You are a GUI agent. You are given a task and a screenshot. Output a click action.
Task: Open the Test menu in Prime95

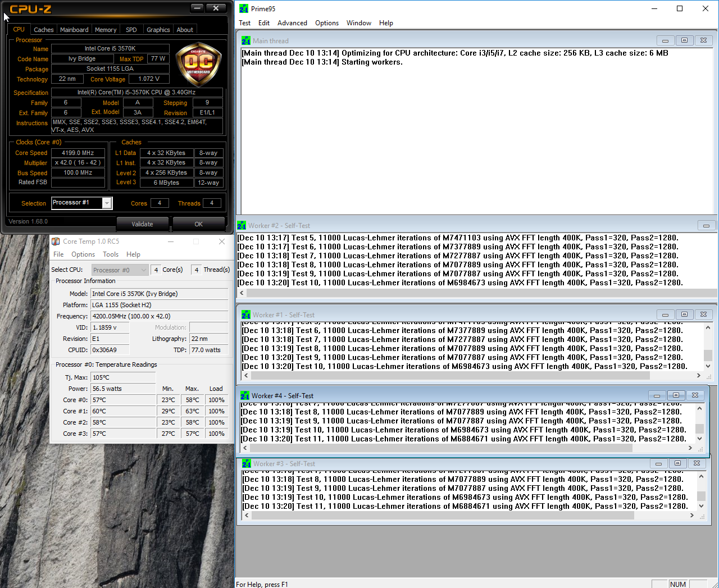244,23
